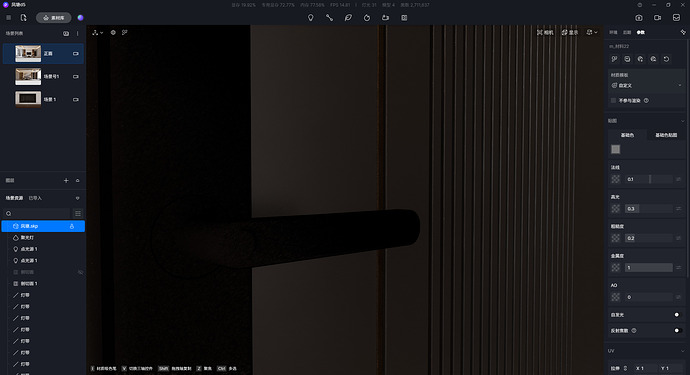Click the 粗糙度 0.2 value field

[x=649, y=238]
